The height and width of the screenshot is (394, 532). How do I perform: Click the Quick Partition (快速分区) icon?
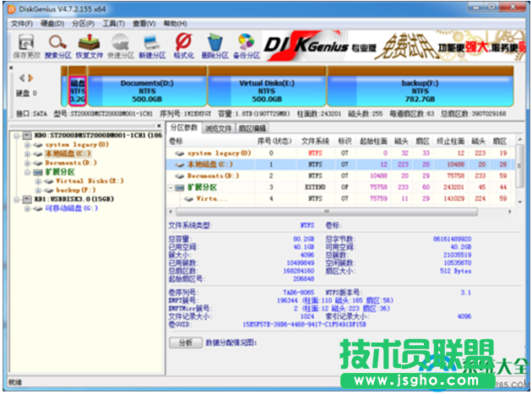[121, 46]
